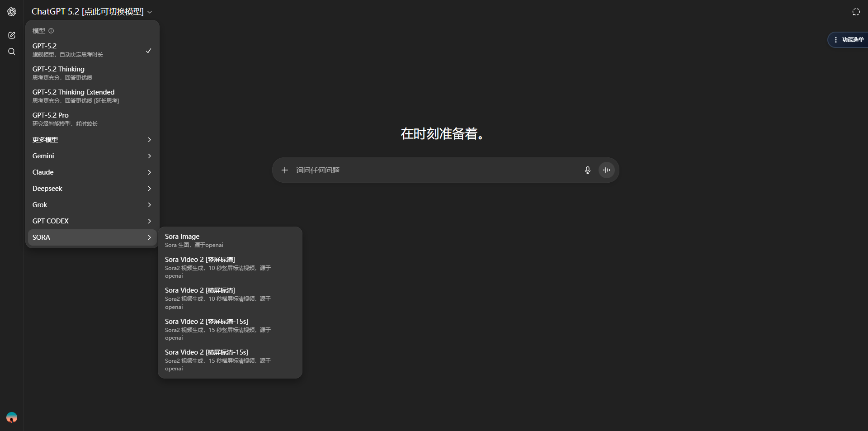Start voice mode waveform button
The image size is (868, 431).
(x=606, y=170)
